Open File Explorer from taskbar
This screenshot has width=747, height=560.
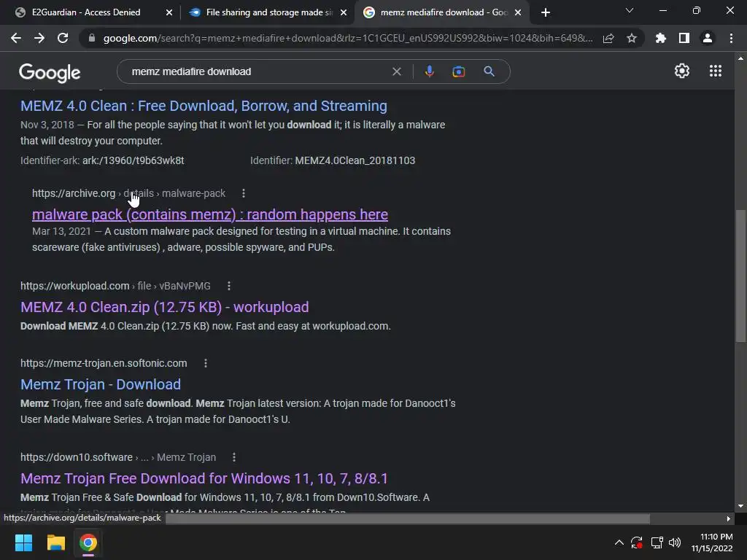[x=55, y=542]
